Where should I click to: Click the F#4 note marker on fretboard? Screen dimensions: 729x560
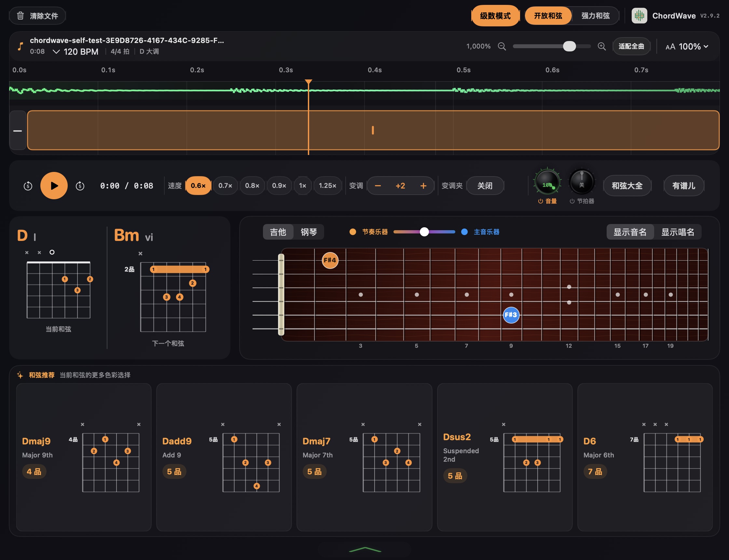[x=330, y=260]
